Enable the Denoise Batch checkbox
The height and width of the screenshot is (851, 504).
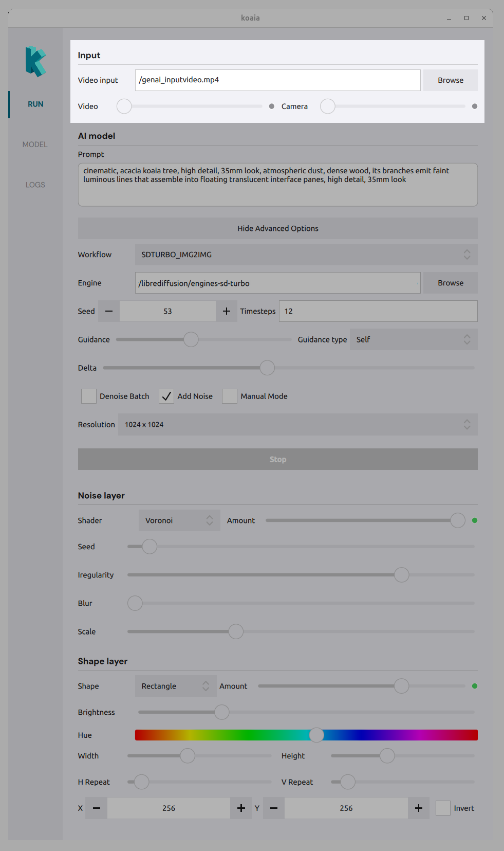point(89,396)
